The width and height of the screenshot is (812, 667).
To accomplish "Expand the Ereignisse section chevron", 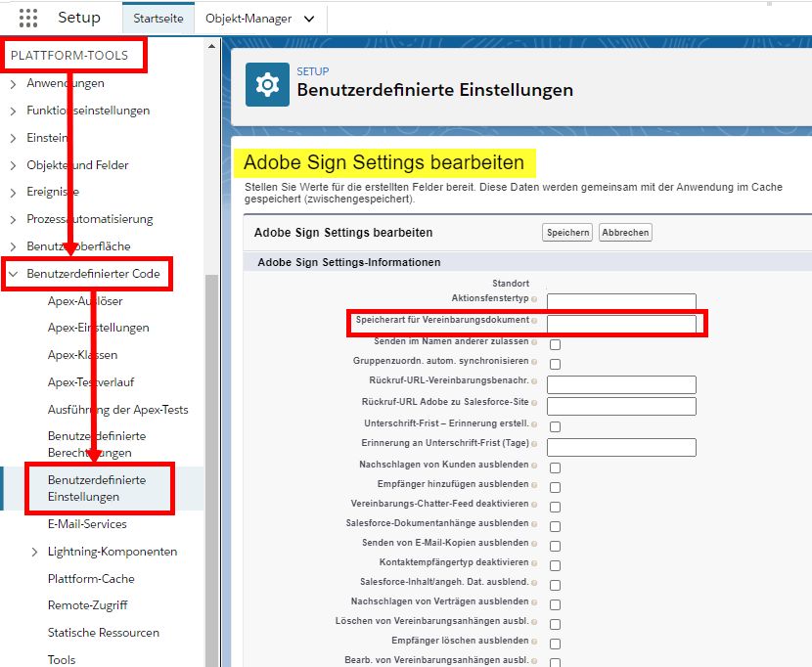I will (x=14, y=193).
